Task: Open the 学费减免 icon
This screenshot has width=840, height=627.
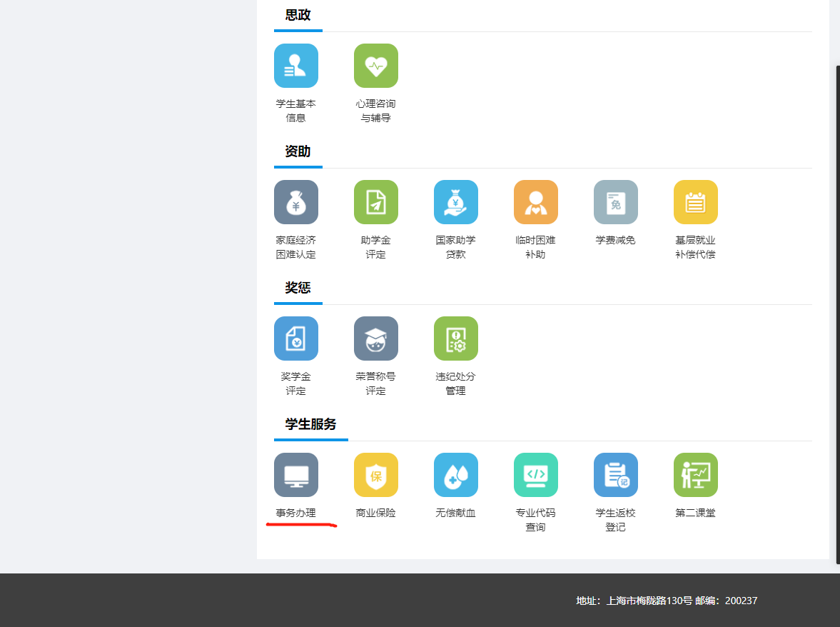Action: (616, 202)
